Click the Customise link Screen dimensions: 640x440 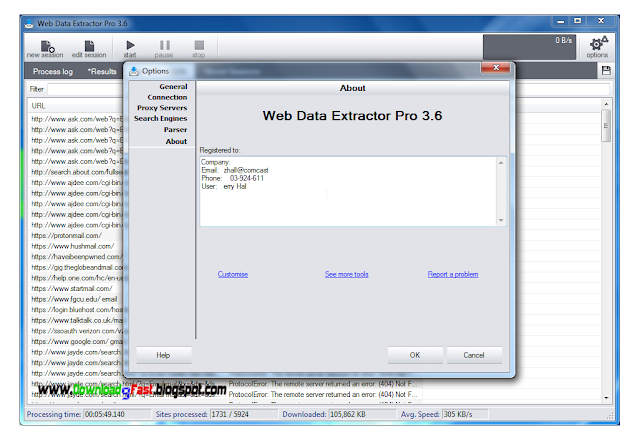(233, 274)
